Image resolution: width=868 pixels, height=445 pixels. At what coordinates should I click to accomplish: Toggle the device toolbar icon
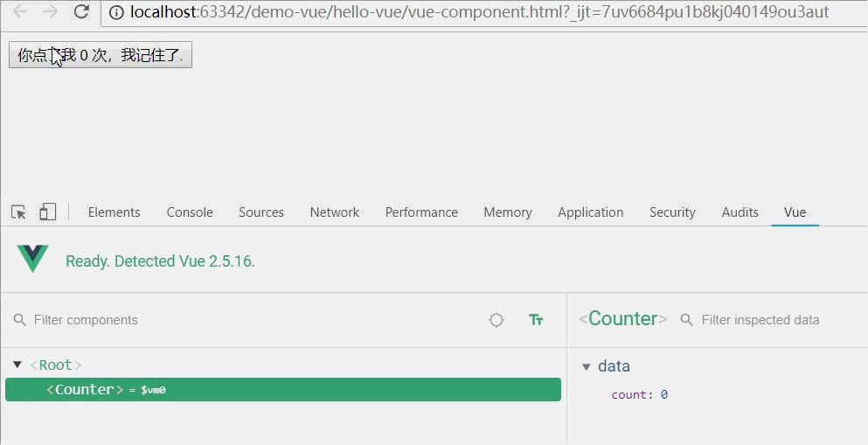(x=47, y=212)
